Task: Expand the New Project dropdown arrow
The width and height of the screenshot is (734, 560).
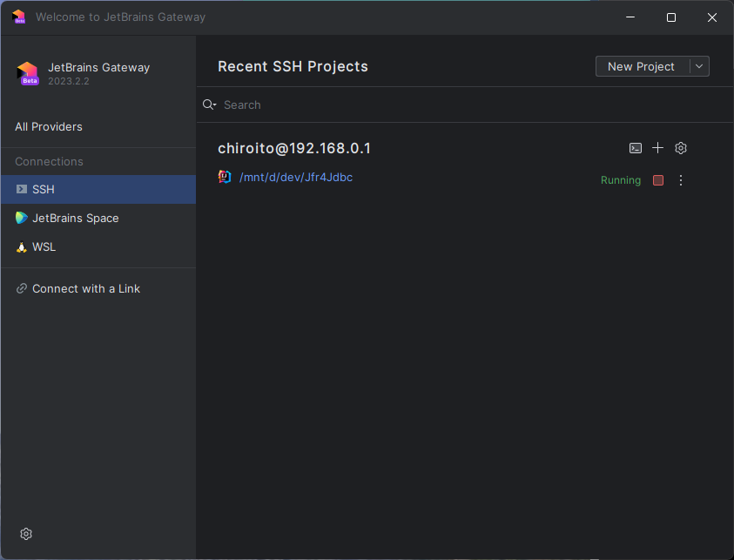Action: [x=699, y=66]
